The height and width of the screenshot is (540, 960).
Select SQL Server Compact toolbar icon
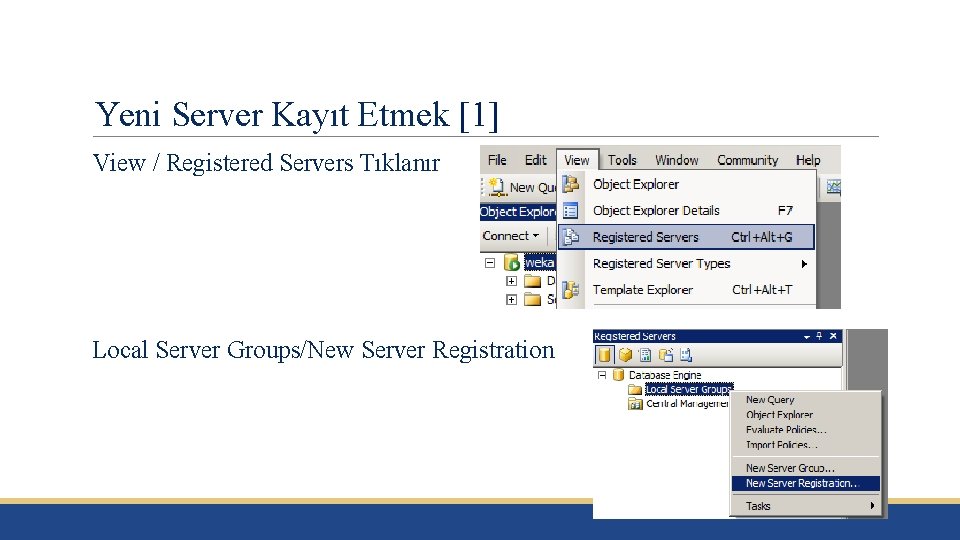click(x=666, y=354)
